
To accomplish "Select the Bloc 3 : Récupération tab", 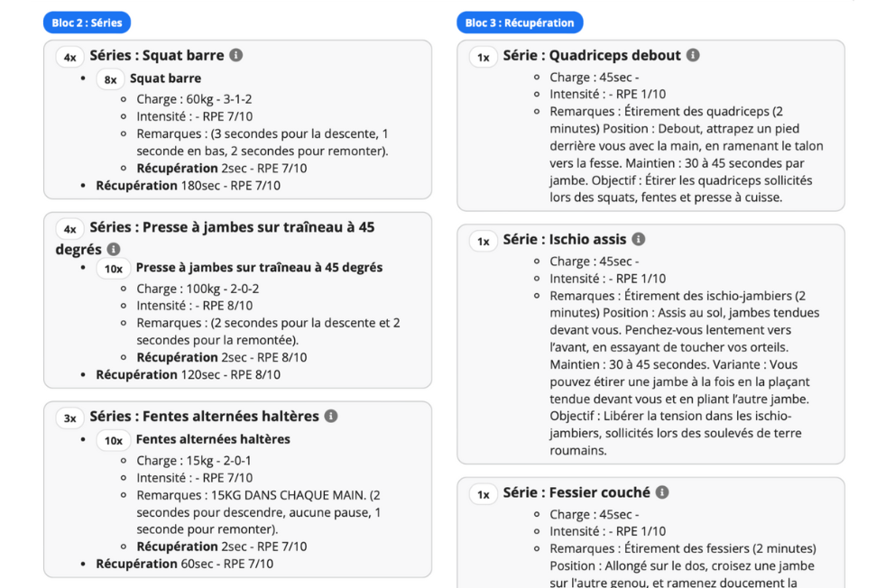I will [x=520, y=23].
